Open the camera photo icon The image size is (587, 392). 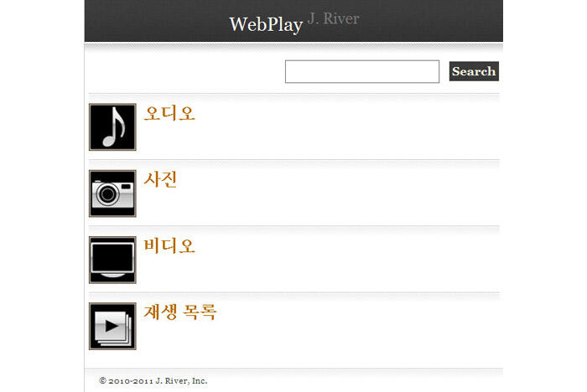point(112,193)
